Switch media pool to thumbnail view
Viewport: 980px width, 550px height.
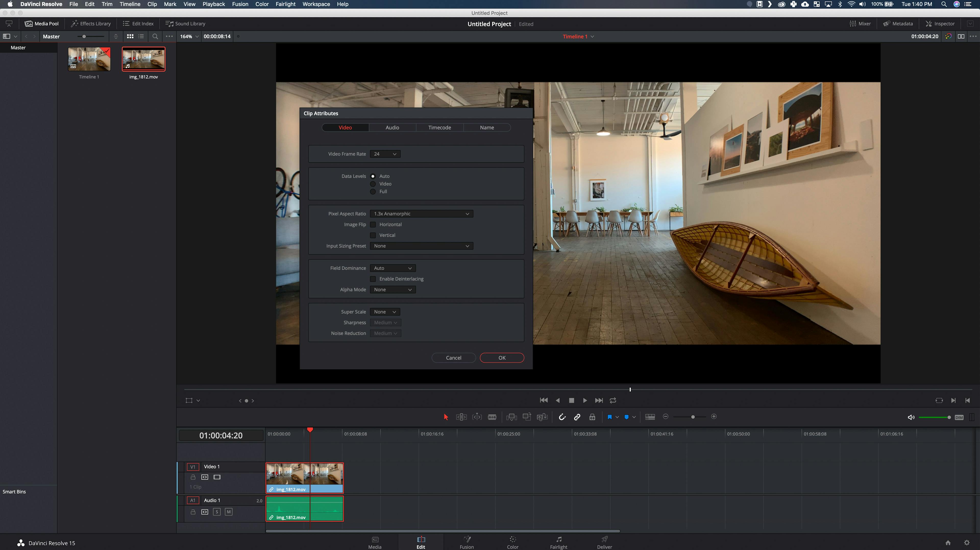tap(130, 37)
